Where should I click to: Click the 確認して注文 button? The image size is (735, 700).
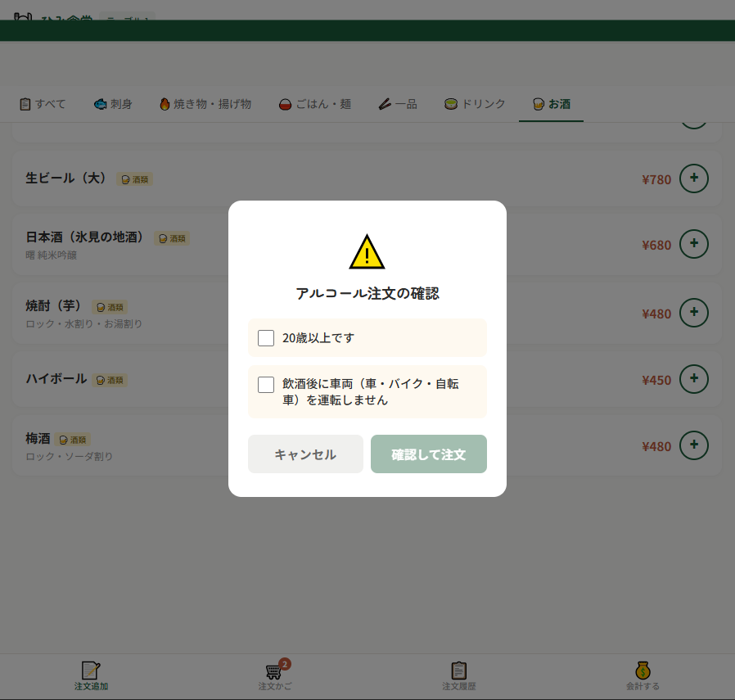click(428, 454)
